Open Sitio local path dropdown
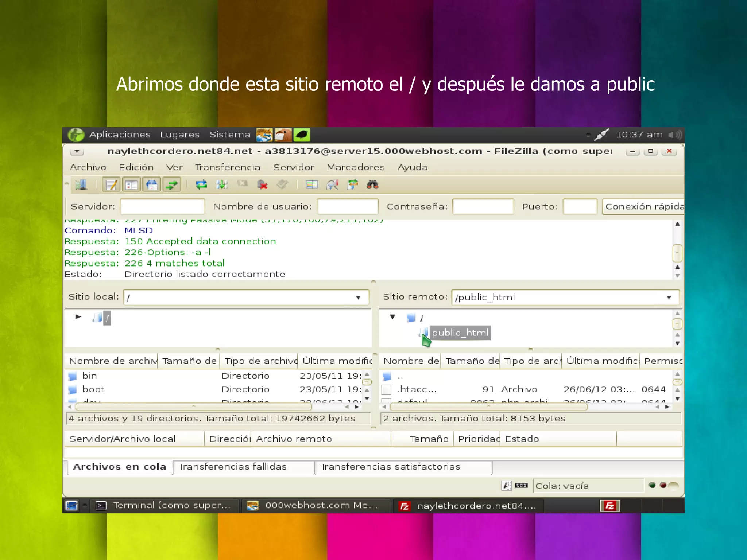 coord(358,297)
